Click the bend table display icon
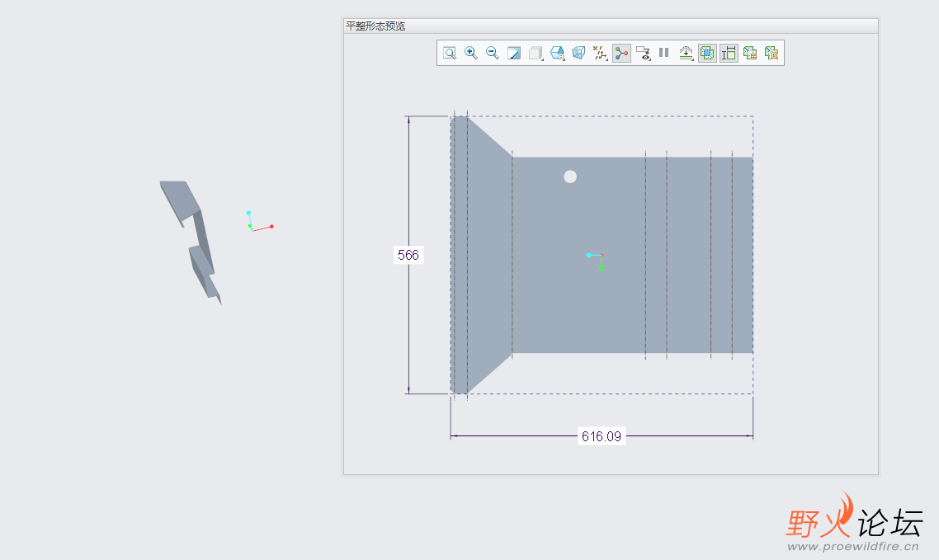Viewport: 939px width, 560px height. click(x=750, y=53)
